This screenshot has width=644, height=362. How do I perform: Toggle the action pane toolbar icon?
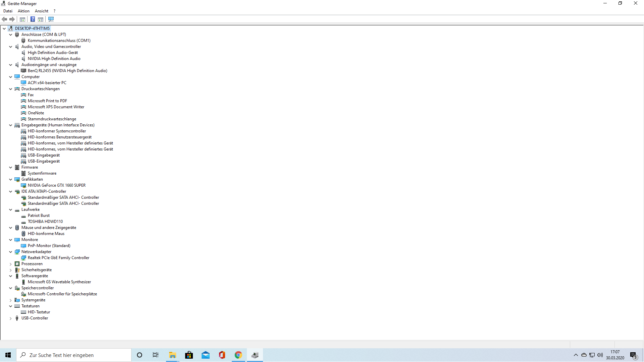pyautogui.click(x=41, y=19)
